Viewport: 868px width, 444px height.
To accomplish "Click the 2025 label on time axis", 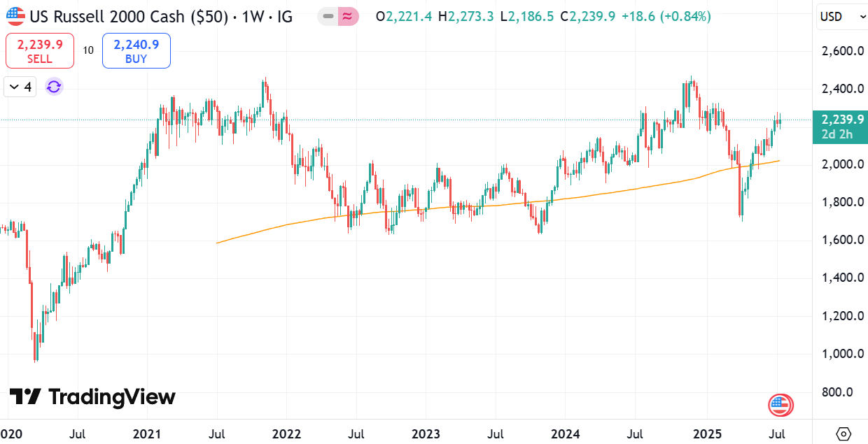I will (x=706, y=434).
